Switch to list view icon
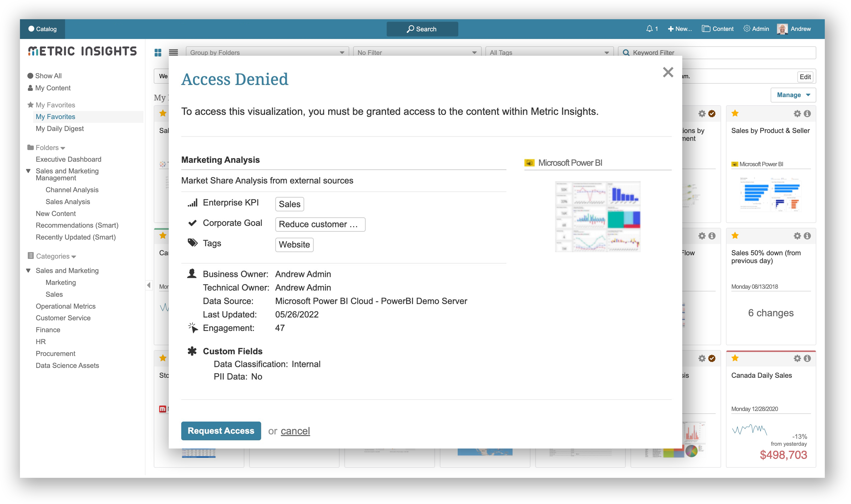Screen dimensions: 851x504 tap(173, 52)
